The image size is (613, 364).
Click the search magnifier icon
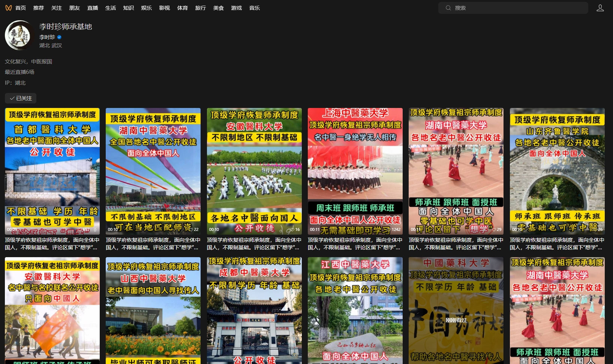pyautogui.click(x=448, y=8)
